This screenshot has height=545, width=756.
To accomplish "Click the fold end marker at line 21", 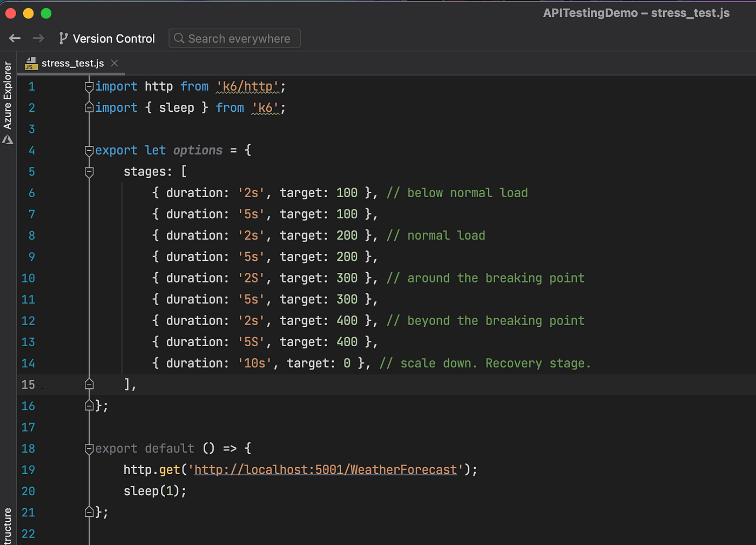I will click(x=89, y=512).
